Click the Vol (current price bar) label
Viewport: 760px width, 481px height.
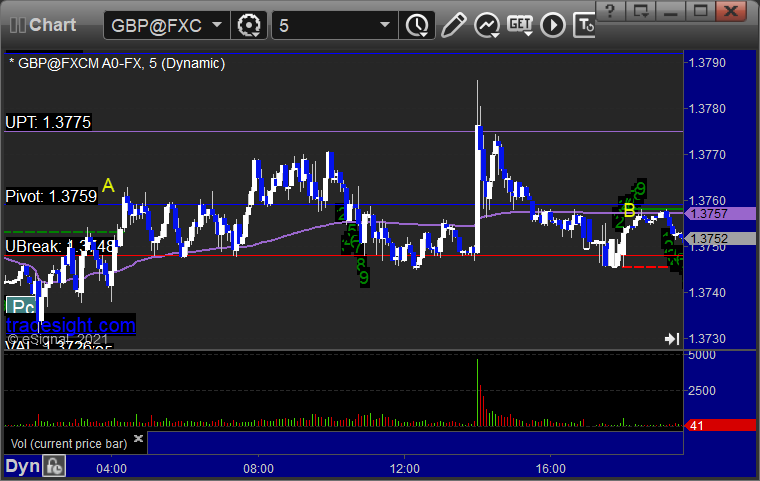69,444
